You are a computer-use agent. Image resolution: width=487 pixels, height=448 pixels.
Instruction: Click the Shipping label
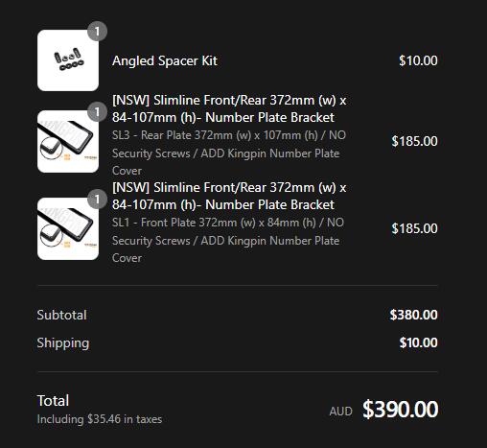click(x=63, y=343)
